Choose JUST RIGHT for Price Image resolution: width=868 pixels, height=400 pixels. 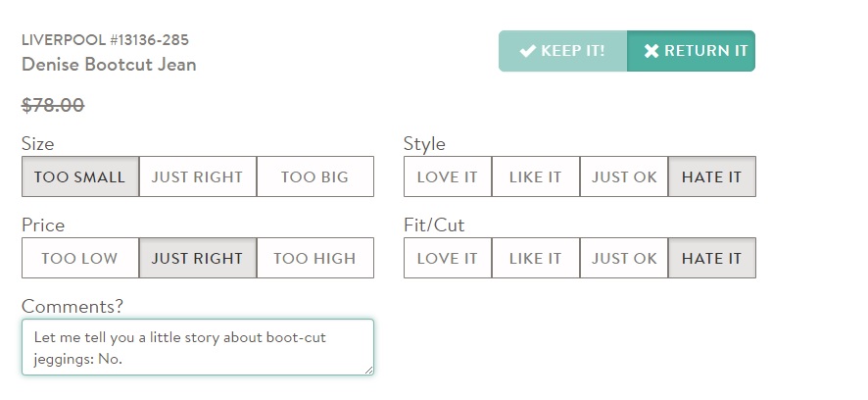198,259
